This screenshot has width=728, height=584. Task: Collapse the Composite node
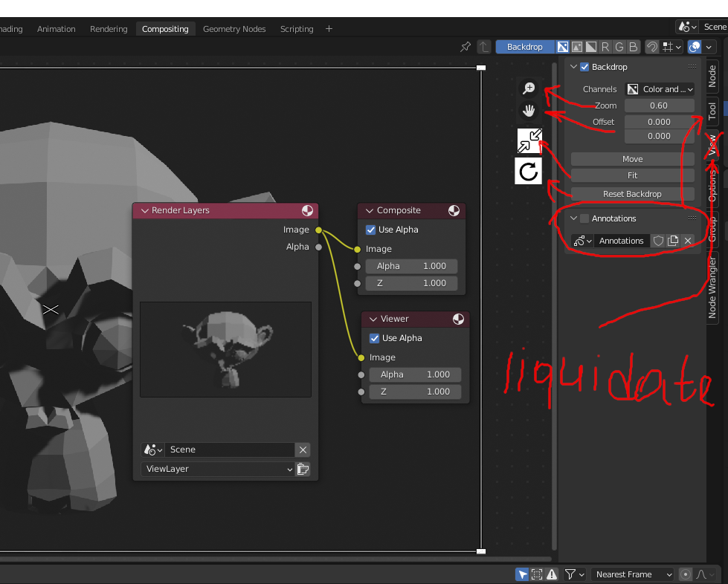370,210
